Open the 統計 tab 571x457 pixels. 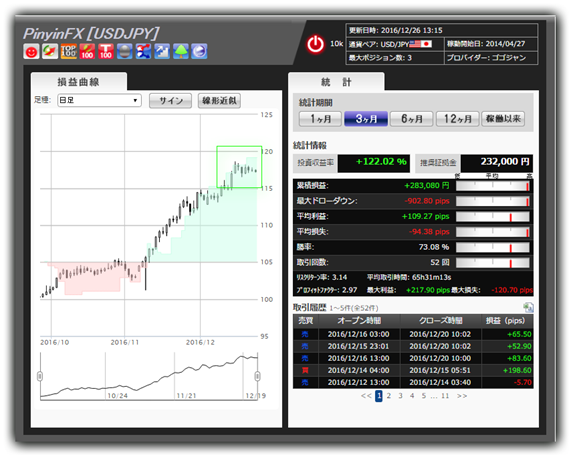coord(336,82)
